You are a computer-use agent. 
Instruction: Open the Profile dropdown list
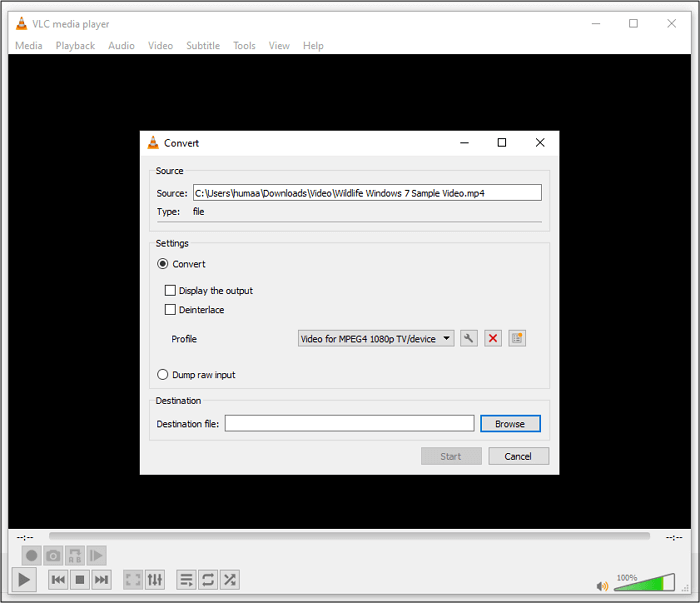[376, 339]
